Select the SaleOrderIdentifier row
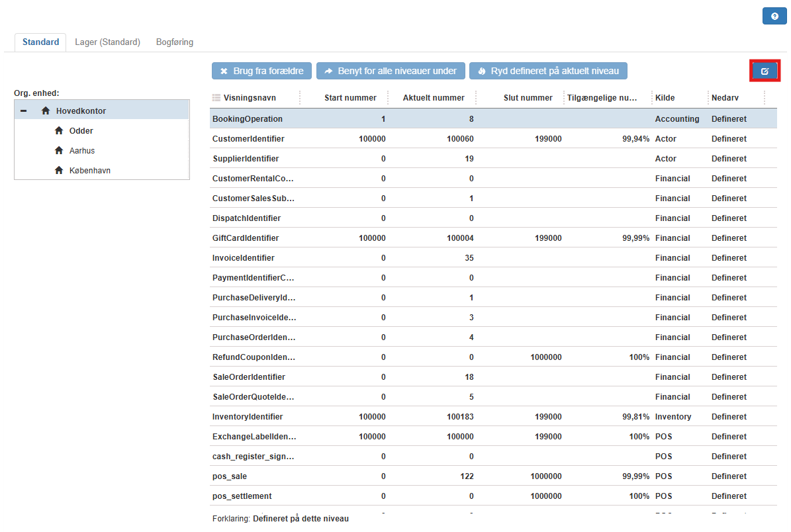The image size is (791, 532). click(x=493, y=377)
